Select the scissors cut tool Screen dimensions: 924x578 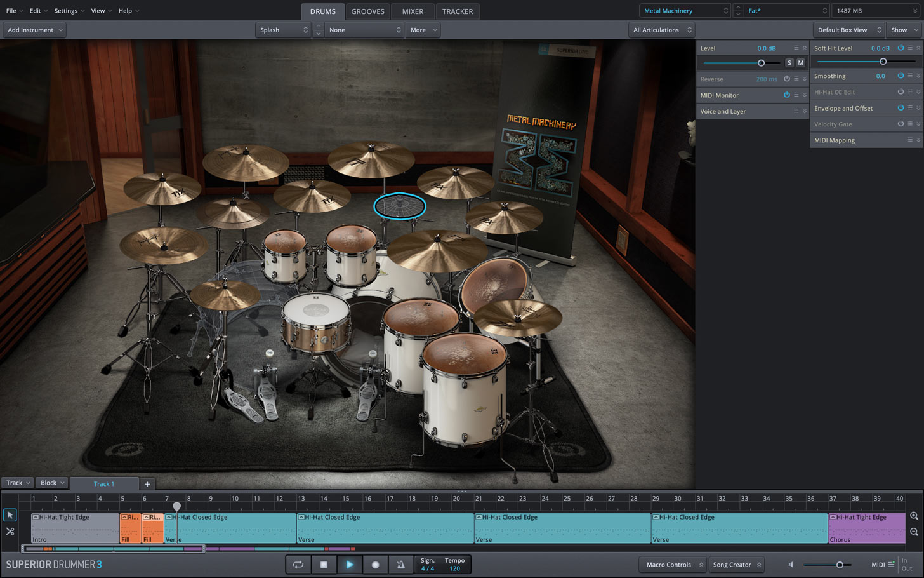pos(10,532)
